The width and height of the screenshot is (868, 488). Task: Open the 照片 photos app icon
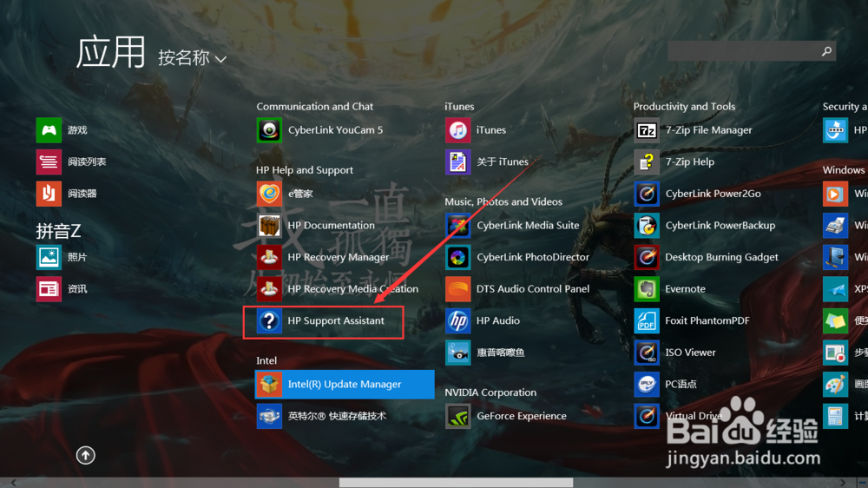point(49,257)
